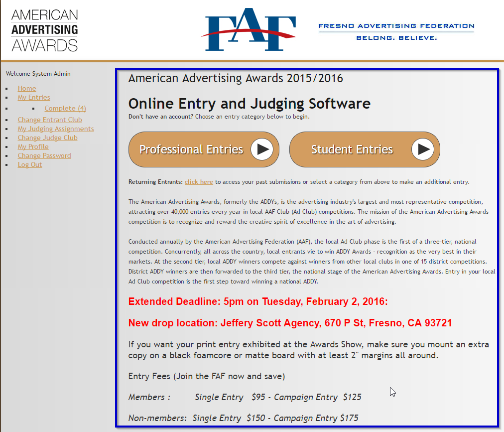Click the American Advertising Awards logo
Image resolution: width=504 pixels, height=432 pixels.
pyautogui.click(x=44, y=30)
